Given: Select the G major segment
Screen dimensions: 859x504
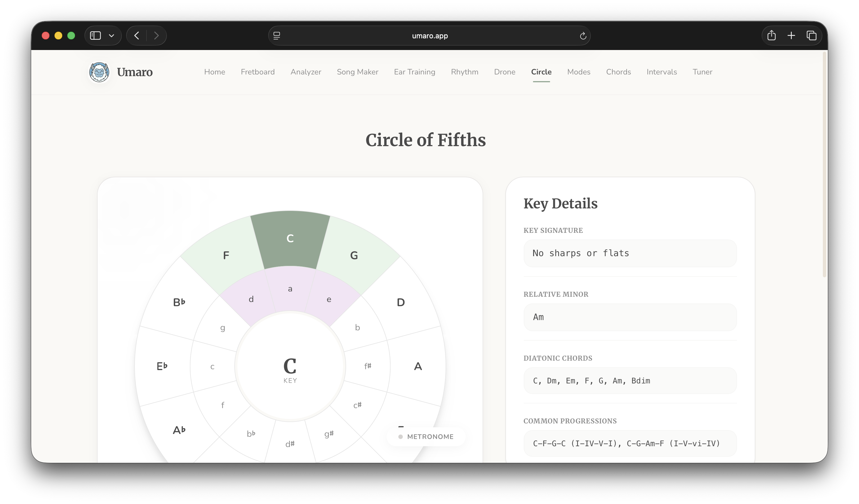Looking at the screenshot, I should tap(354, 255).
